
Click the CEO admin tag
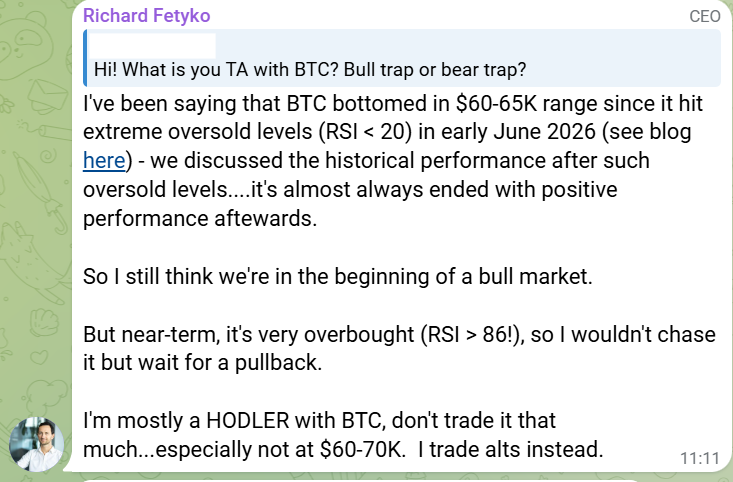[705, 16]
